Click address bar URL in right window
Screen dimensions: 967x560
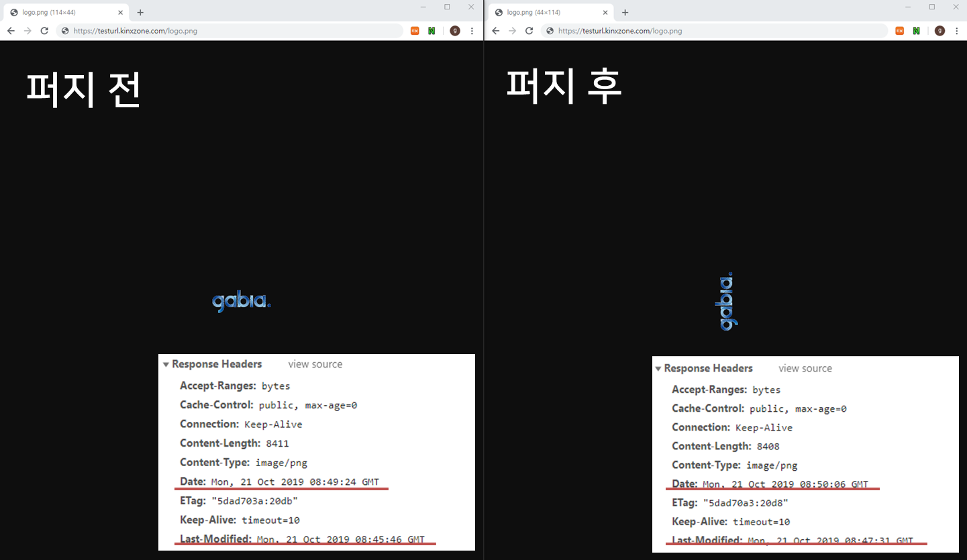pyautogui.click(x=619, y=31)
